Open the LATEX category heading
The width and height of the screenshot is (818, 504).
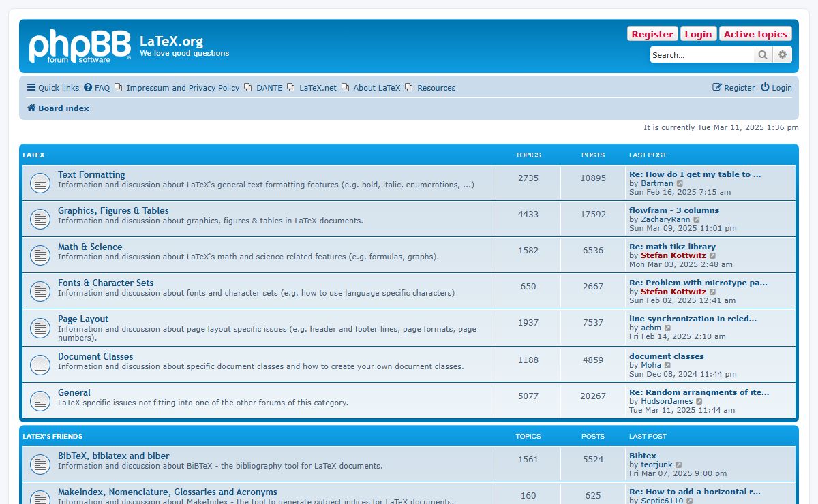(33, 155)
